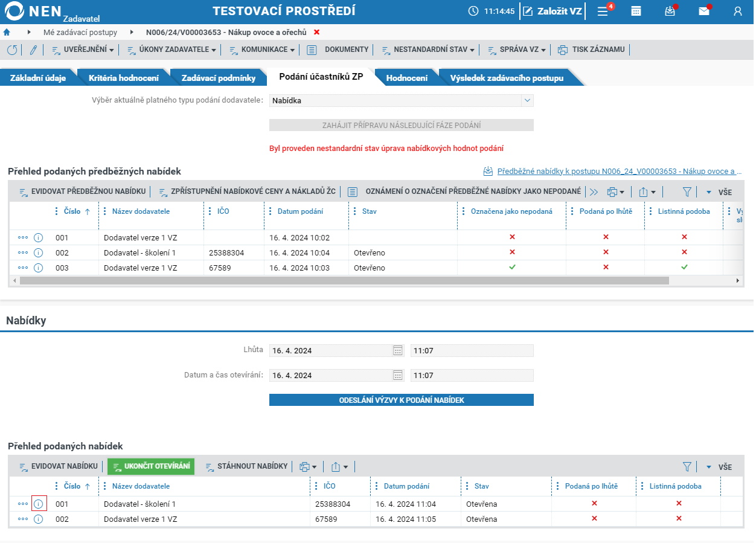Open row actions menu for preliminary offer 003
756x543 pixels.
tap(23, 268)
